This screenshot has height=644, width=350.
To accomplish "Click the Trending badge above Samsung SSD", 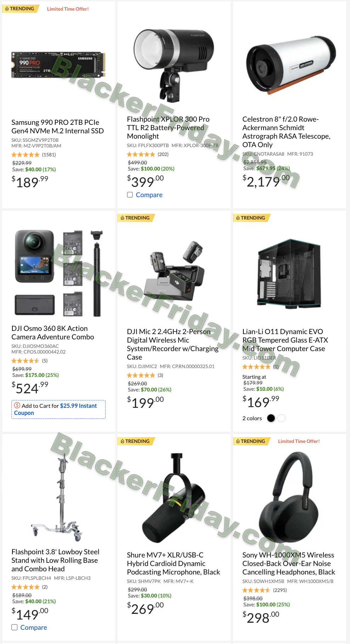I will click(21, 9).
